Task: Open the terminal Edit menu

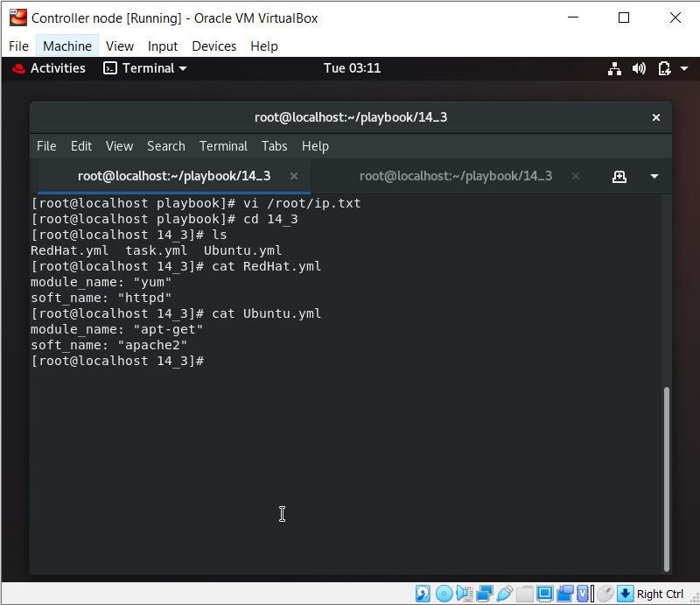Action: tap(80, 146)
